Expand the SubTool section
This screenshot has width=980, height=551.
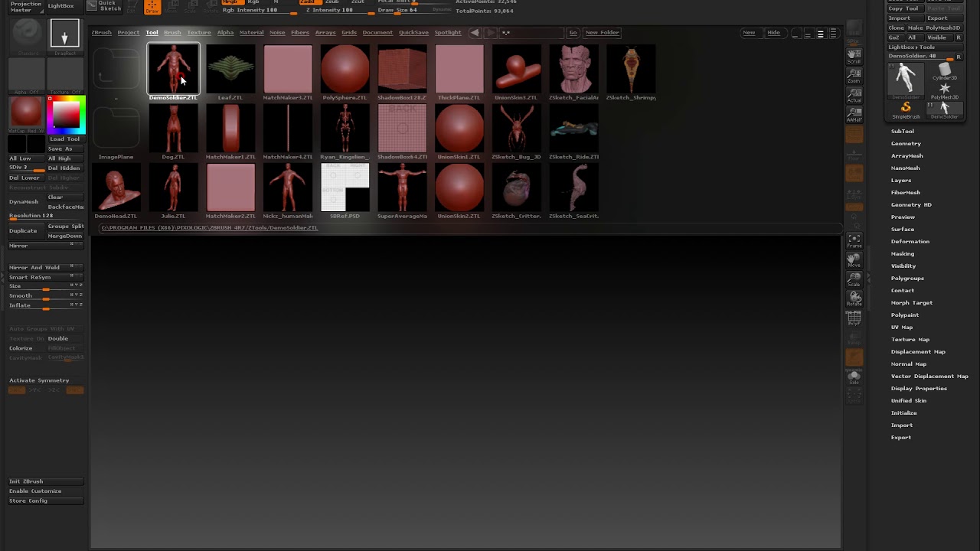tap(902, 131)
